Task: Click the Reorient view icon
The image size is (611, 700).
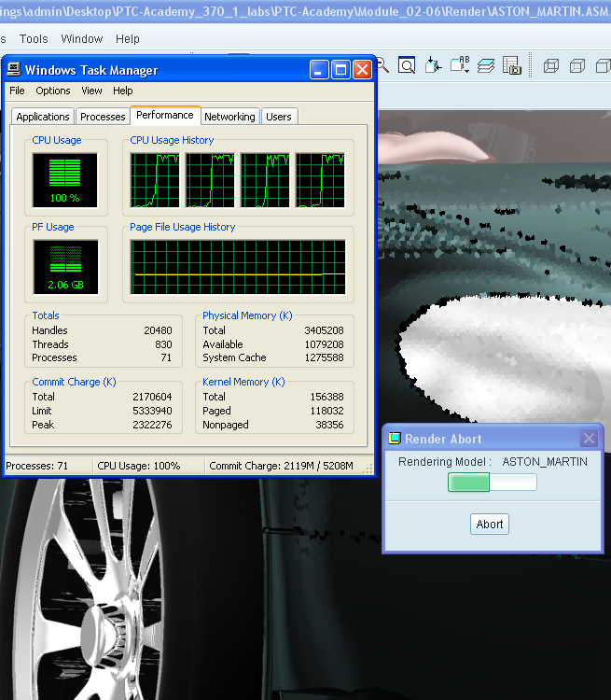Action: click(x=433, y=65)
